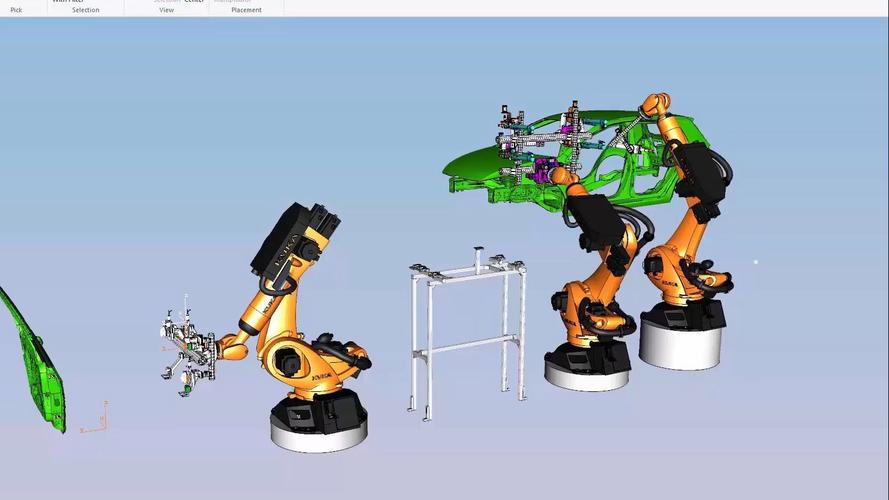This screenshot has height=500, width=889.
Task: Open the Selection ribbon group
Action: coord(85,10)
